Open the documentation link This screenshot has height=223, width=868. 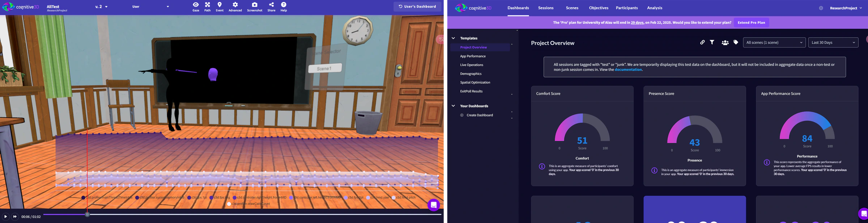tap(628, 69)
